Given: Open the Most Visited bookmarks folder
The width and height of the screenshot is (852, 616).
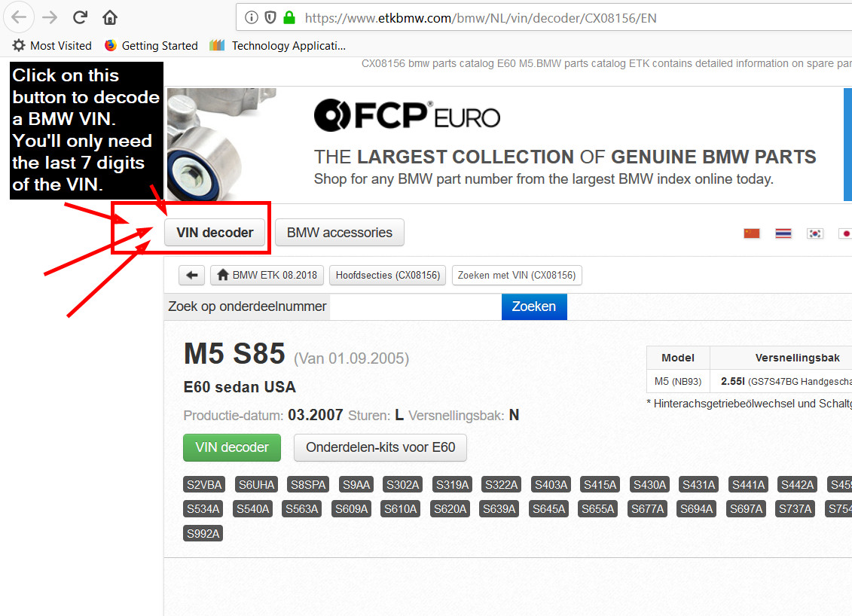Looking at the screenshot, I should [52, 46].
